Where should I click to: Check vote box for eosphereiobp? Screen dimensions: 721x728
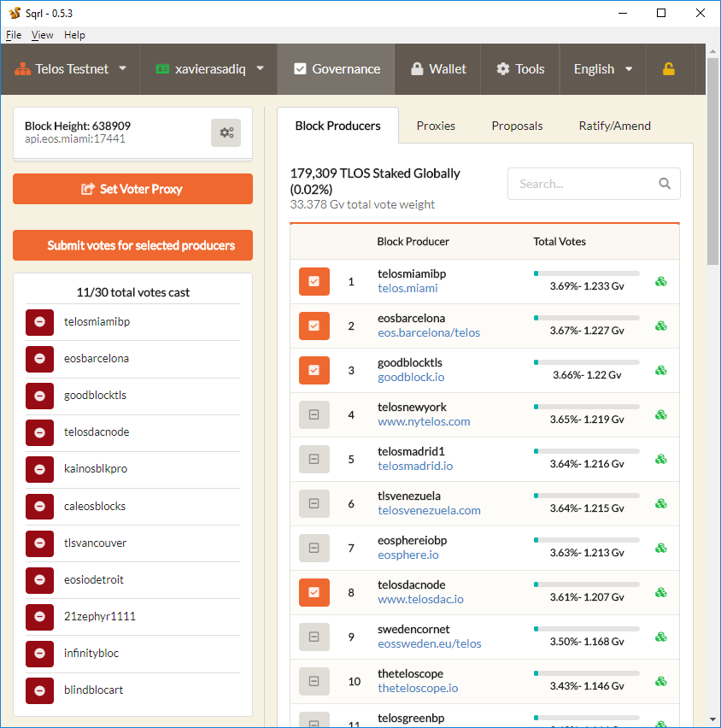pyautogui.click(x=314, y=548)
